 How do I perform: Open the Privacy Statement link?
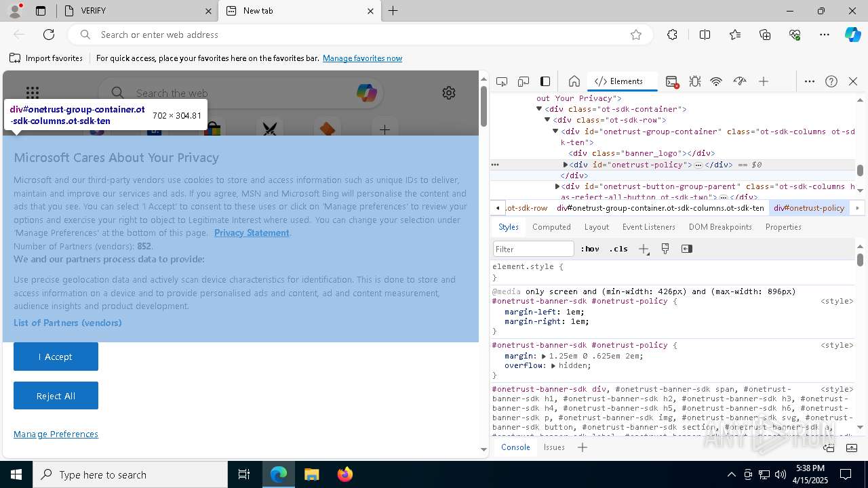click(x=252, y=232)
